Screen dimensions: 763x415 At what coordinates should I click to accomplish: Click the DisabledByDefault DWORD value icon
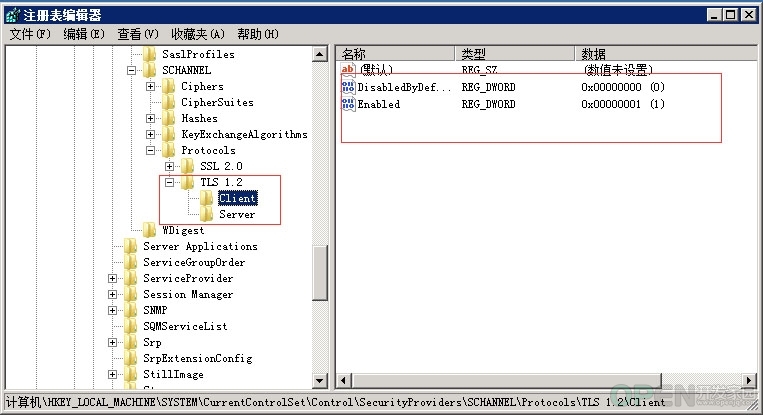click(x=348, y=87)
